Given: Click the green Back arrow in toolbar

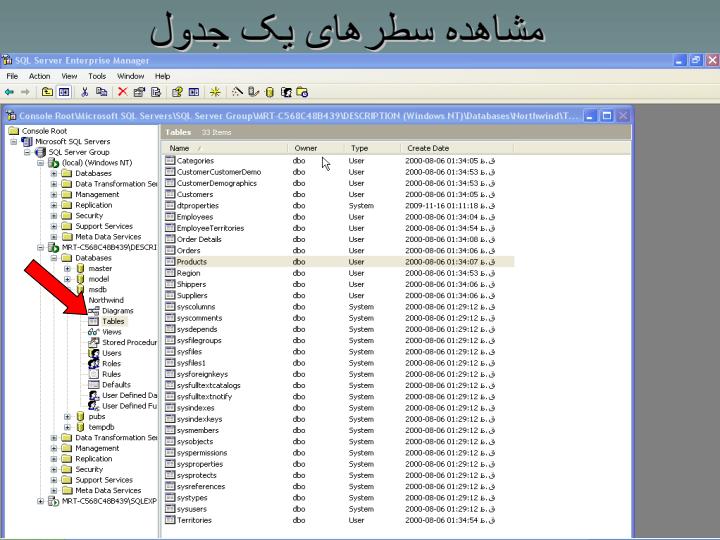Looking at the screenshot, I should tap(9, 92).
